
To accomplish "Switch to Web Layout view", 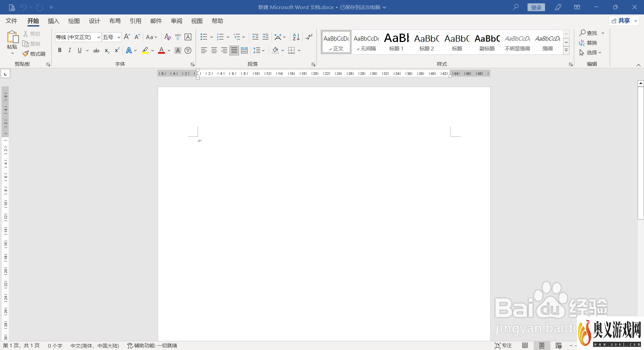I will coord(558,345).
